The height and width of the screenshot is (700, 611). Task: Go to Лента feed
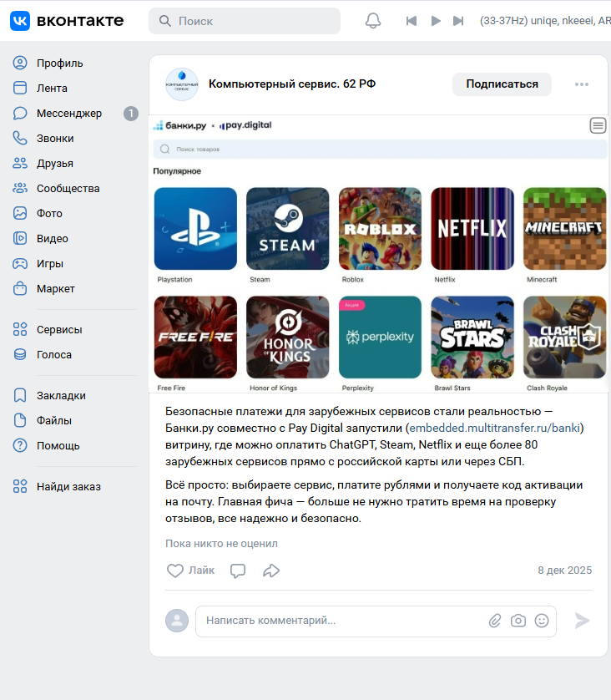(52, 88)
